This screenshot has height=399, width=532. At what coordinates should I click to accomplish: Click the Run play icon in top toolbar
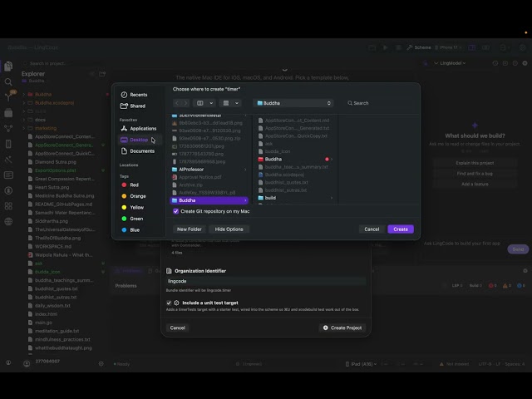[385, 47]
